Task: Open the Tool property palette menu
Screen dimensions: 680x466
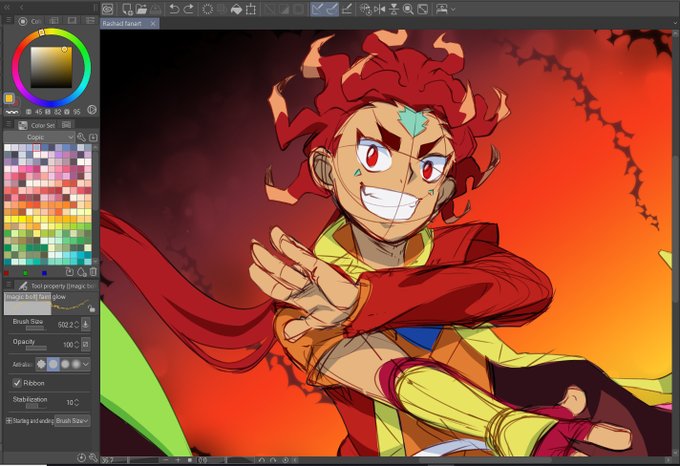Action: click(8, 286)
